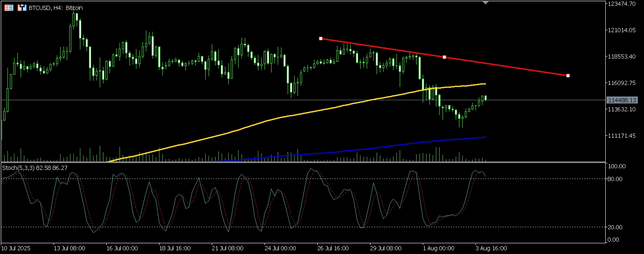Click the 111171.45 price scale label
The image size is (644, 254).
[x=622, y=136]
